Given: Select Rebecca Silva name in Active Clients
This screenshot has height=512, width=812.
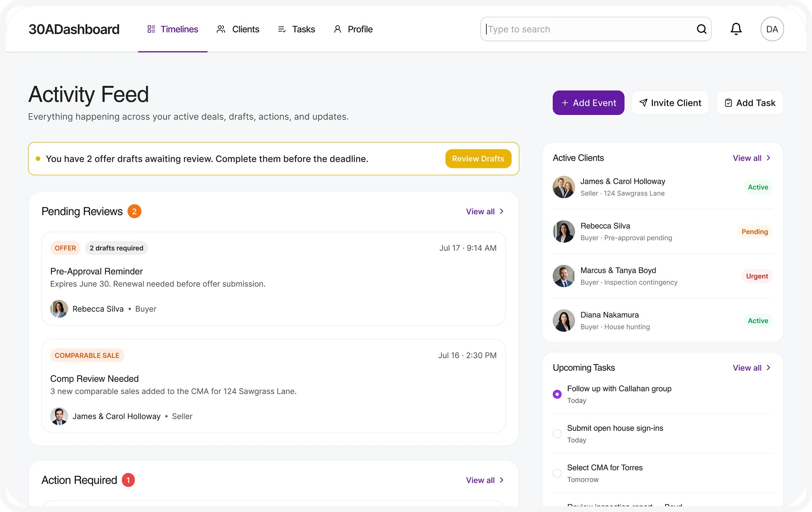Looking at the screenshot, I should (x=605, y=226).
